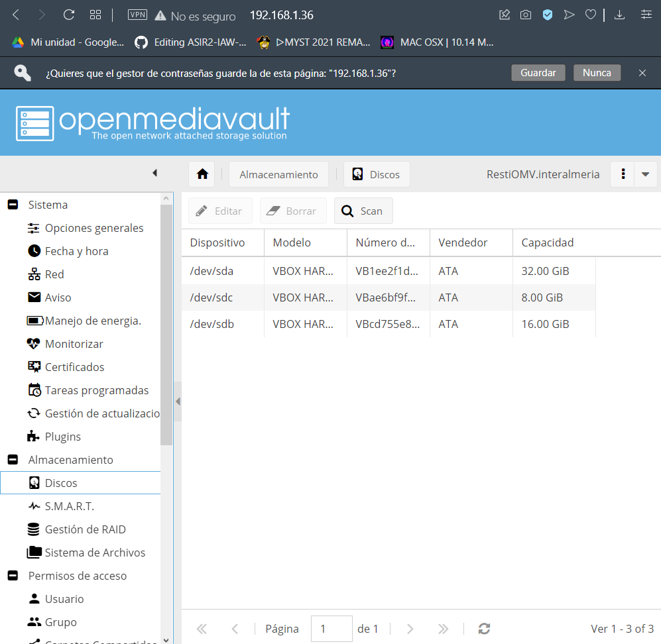Save password with Guardar button
661x644 pixels.
[x=538, y=73]
